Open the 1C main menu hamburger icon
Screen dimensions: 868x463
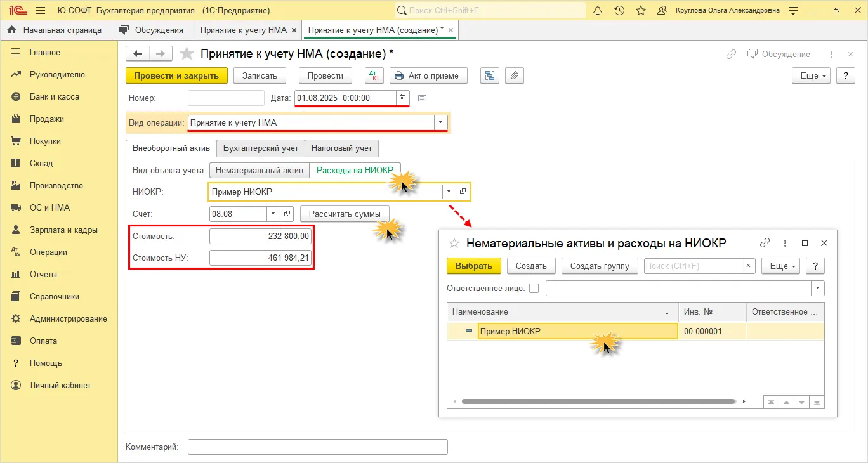(x=41, y=10)
